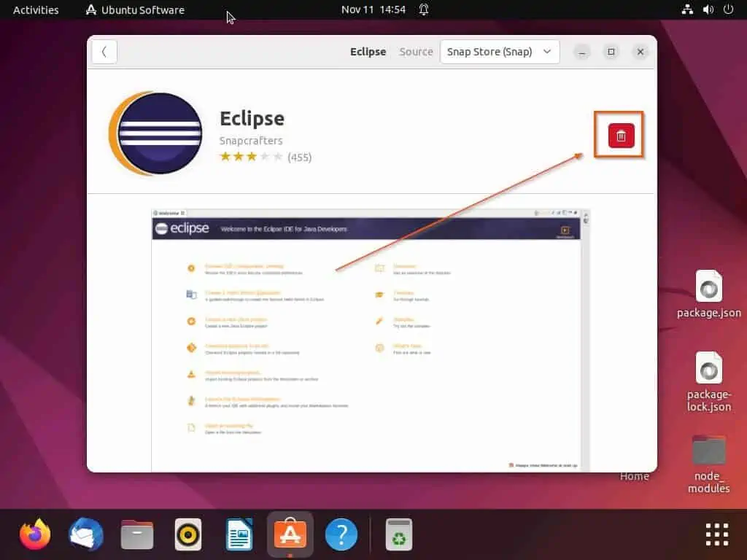
Task: Open the Snap Store source dropdown
Action: 500,52
